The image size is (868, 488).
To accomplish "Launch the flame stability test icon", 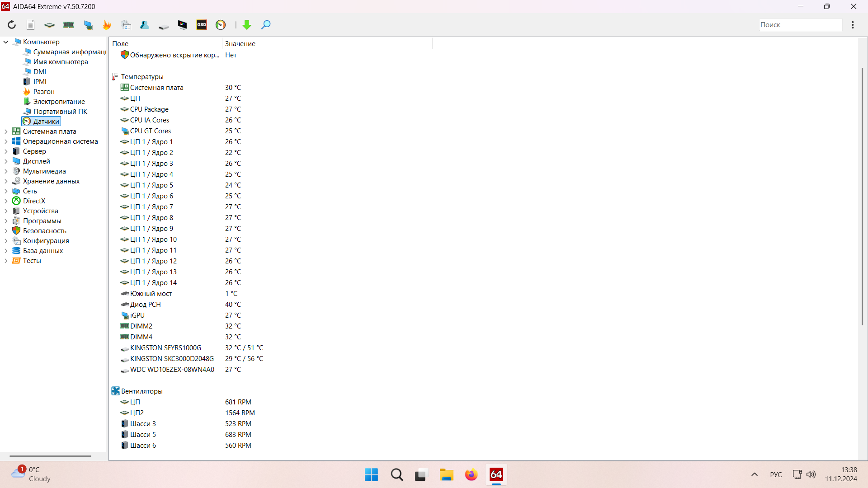I will click(107, 25).
